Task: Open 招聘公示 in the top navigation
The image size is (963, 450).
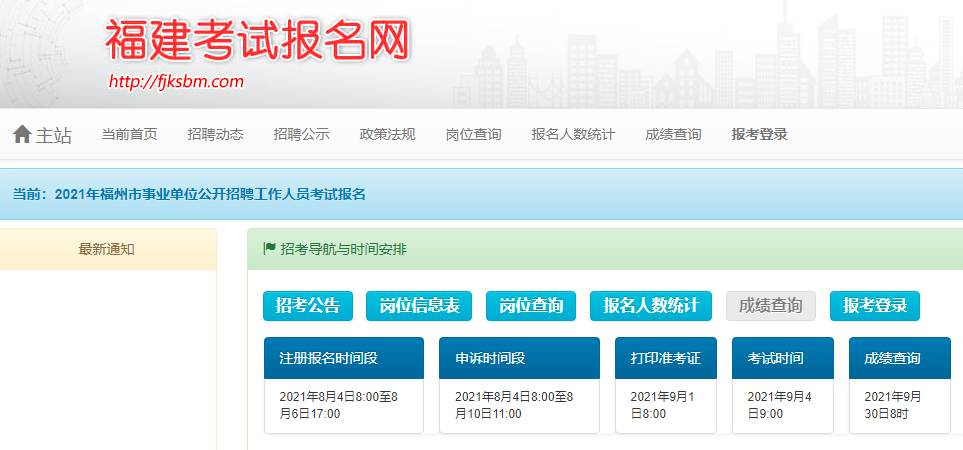Action: pyautogui.click(x=302, y=134)
